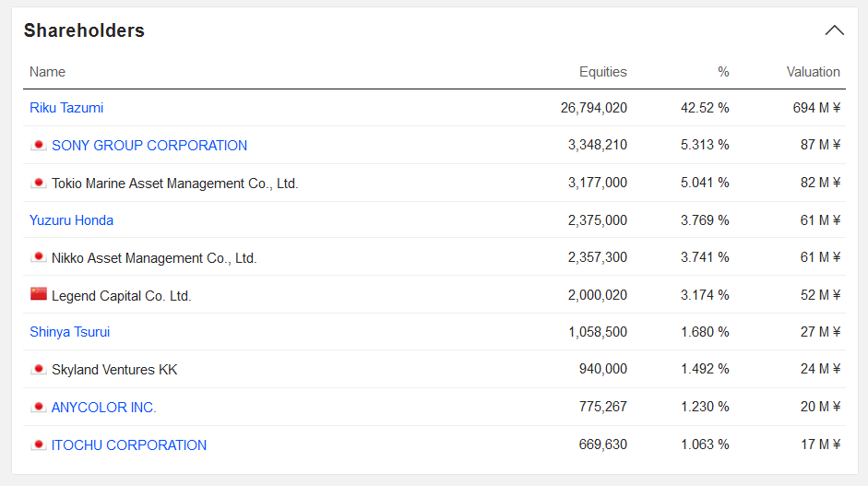Click the Valuation column header
868x486 pixels.
(813, 72)
